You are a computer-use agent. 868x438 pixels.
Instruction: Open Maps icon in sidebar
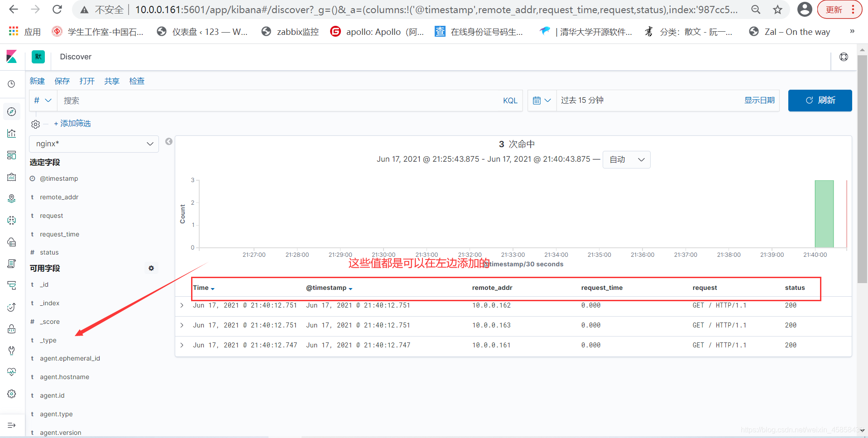(x=12, y=198)
